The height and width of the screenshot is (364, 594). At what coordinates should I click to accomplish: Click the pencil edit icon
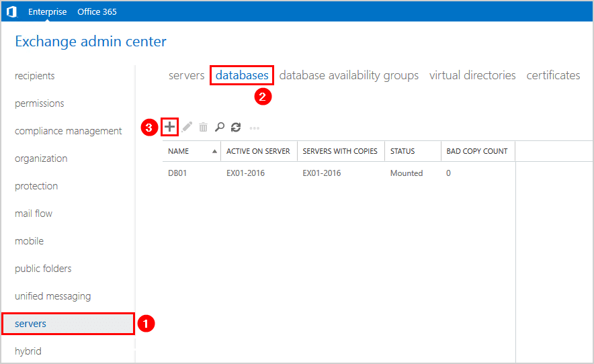187,127
